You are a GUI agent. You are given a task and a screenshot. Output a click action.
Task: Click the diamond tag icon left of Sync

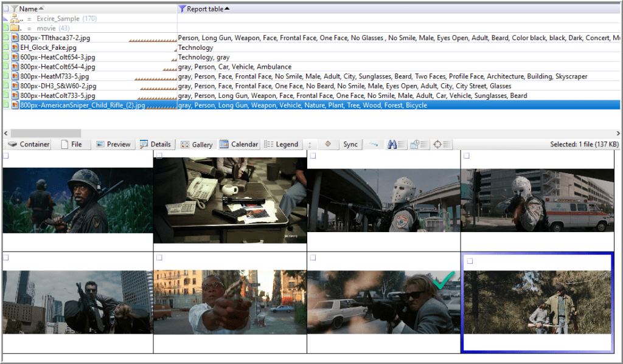[x=327, y=145]
